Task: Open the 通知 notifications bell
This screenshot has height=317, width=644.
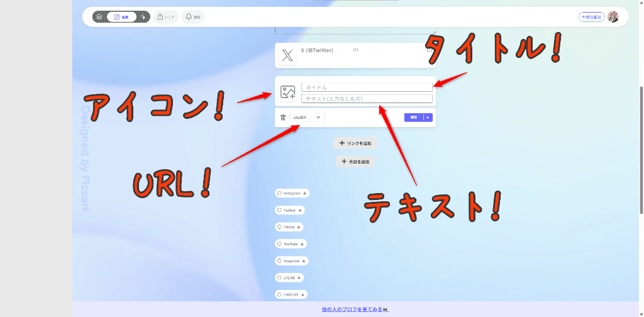Action: coord(193,17)
